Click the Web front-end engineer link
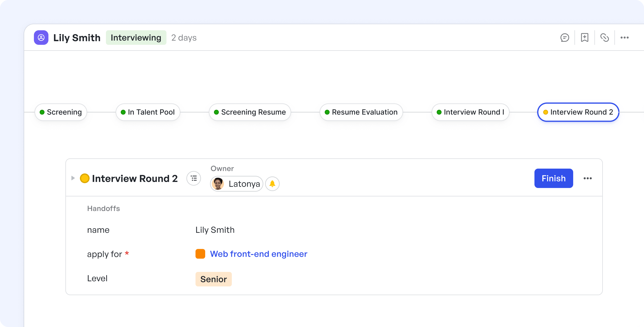This screenshot has height=327, width=644. click(x=258, y=254)
